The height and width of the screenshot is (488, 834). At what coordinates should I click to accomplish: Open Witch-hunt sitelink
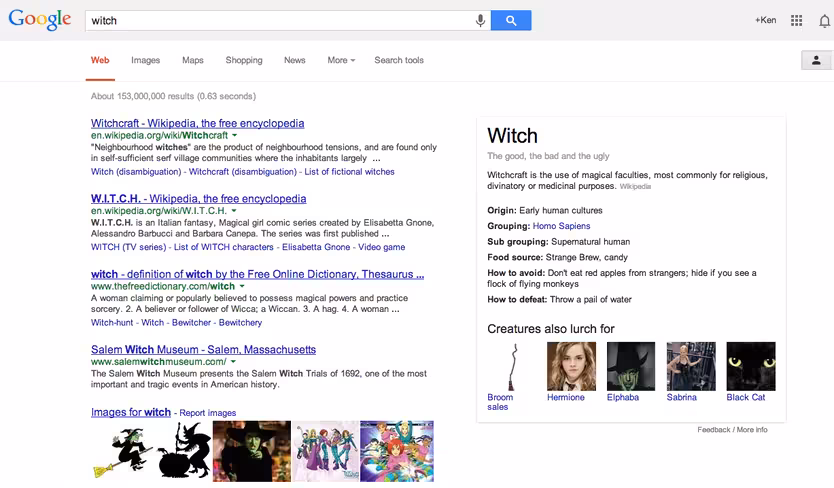pos(112,323)
